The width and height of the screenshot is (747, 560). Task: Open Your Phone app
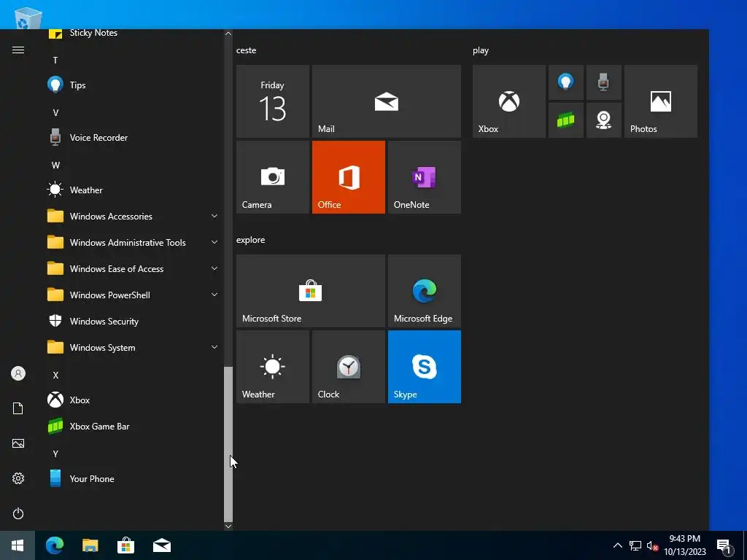[133, 478]
